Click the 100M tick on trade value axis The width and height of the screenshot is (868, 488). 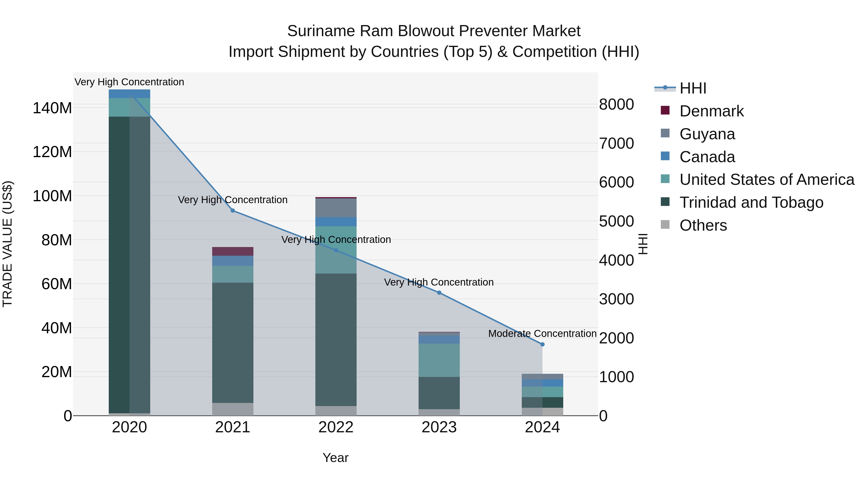(52, 196)
